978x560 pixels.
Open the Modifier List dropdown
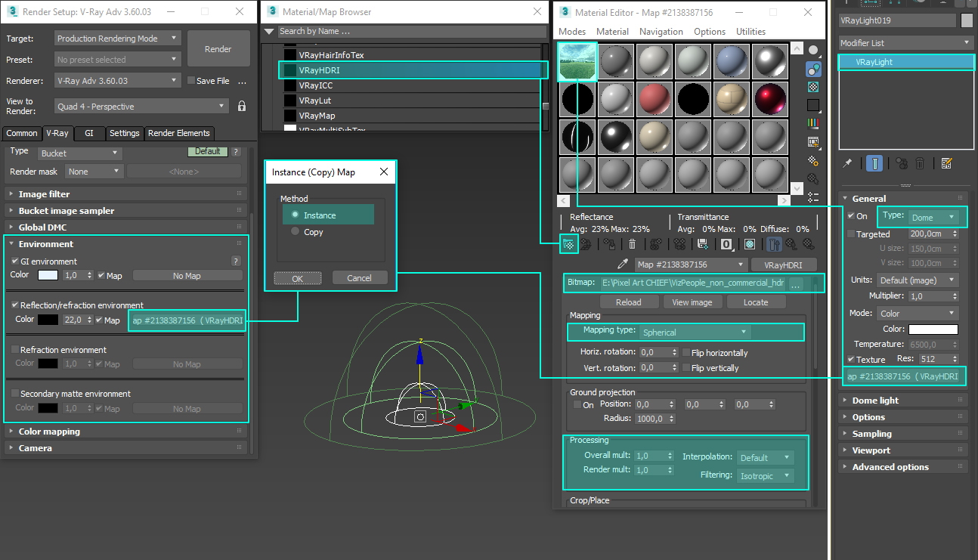[906, 43]
